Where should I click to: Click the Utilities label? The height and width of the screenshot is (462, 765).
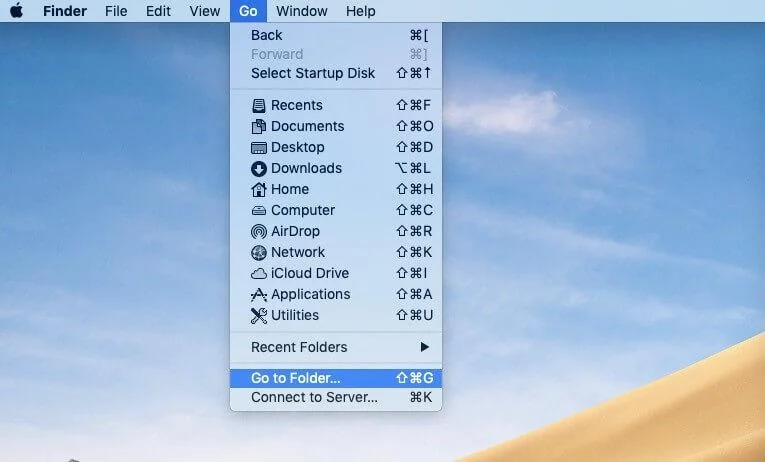(295, 315)
